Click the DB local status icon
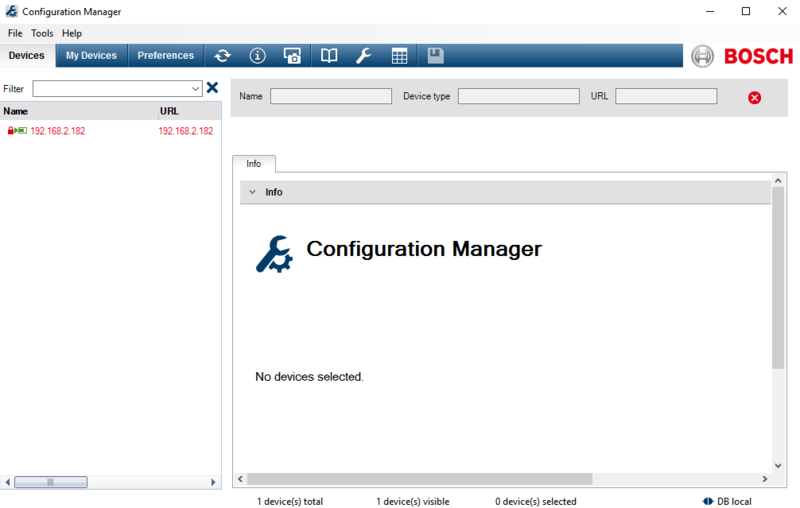The height and width of the screenshot is (508, 800). tap(708, 501)
